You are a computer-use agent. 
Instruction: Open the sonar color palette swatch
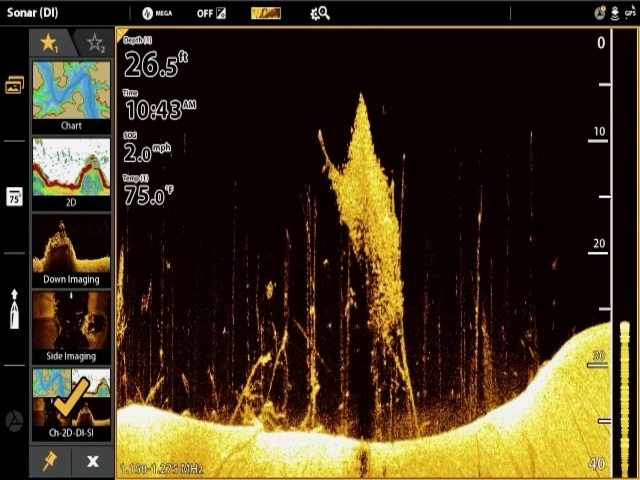coord(265,13)
